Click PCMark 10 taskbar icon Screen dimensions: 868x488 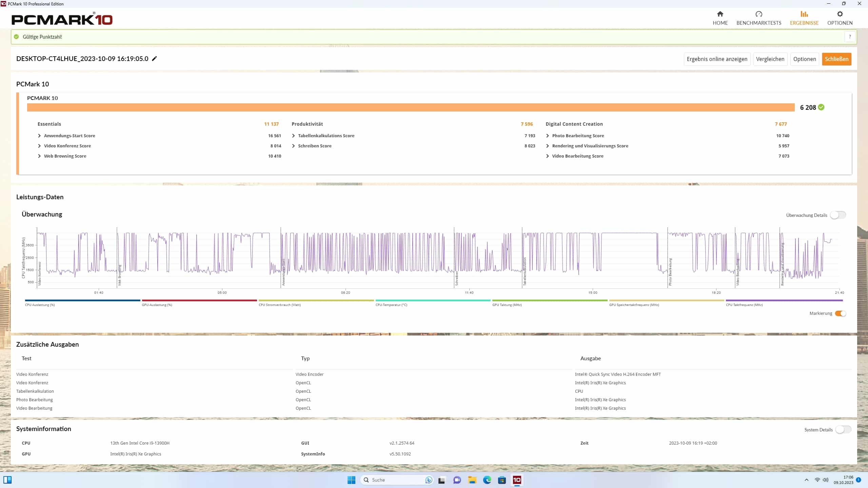(517, 480)
